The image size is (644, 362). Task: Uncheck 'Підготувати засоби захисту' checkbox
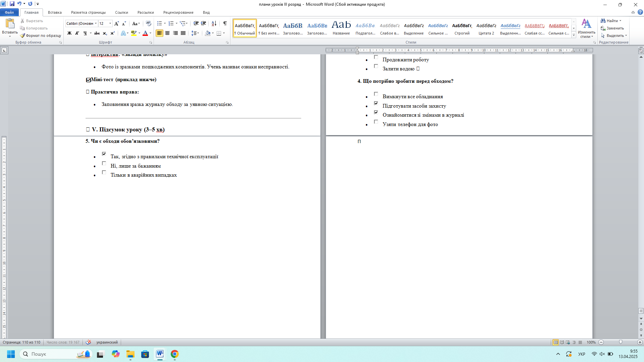click(376, 103)
